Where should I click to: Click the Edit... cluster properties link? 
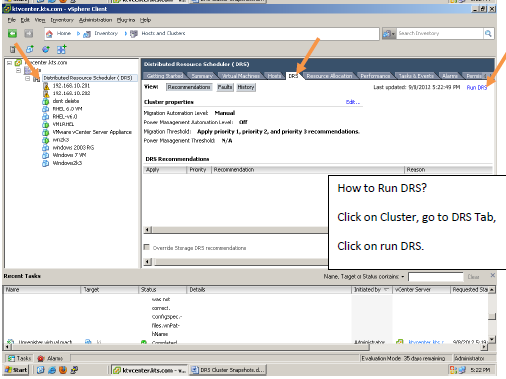point(353,102)
